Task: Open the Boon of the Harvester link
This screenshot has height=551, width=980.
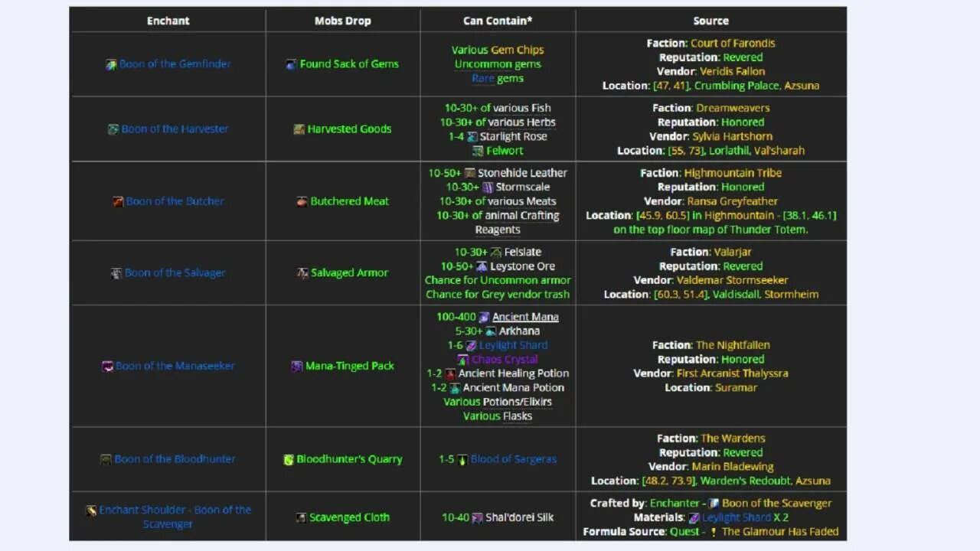Action: click(x=175, y=129)
